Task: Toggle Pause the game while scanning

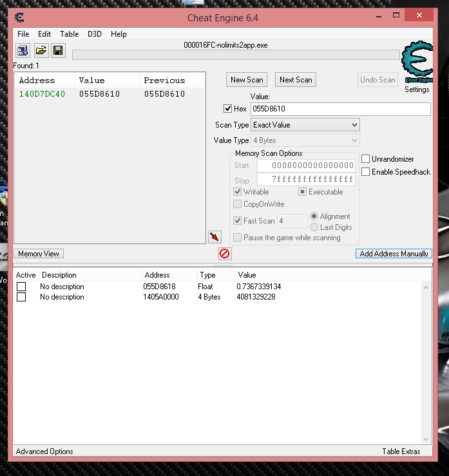Action: click(x=238, y=238)
